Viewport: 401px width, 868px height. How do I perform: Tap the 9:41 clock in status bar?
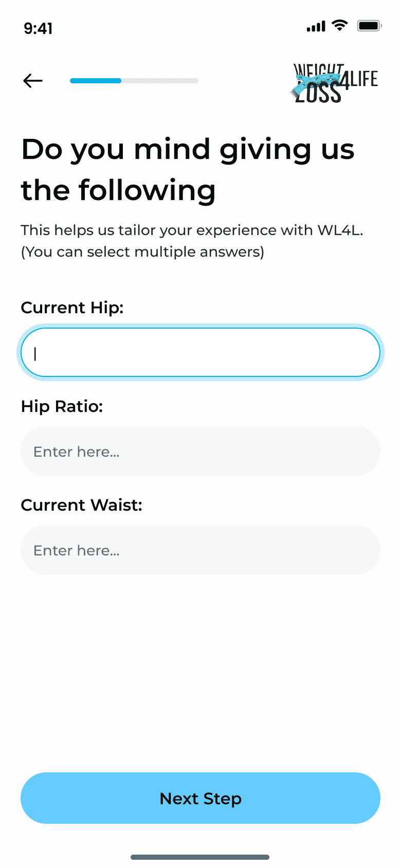coord(38,28)
